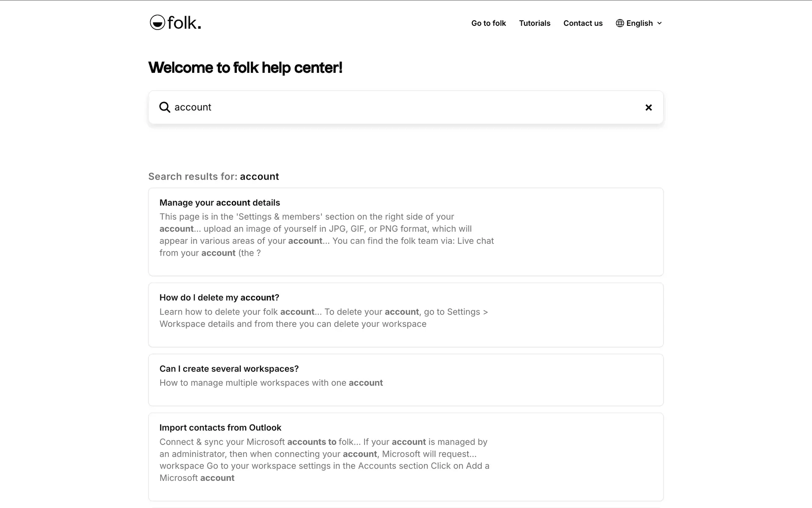
Task: Click the delete account result description text
Action: [x=324, y=318]
